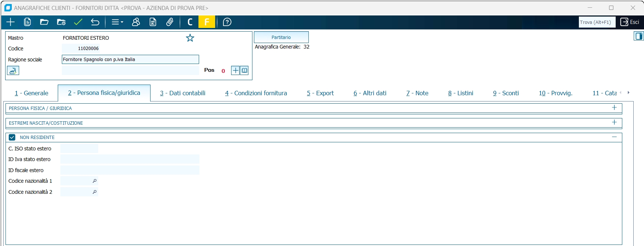Click the Ragione sociale text field

pyautogui.click(x=130, y=60)
